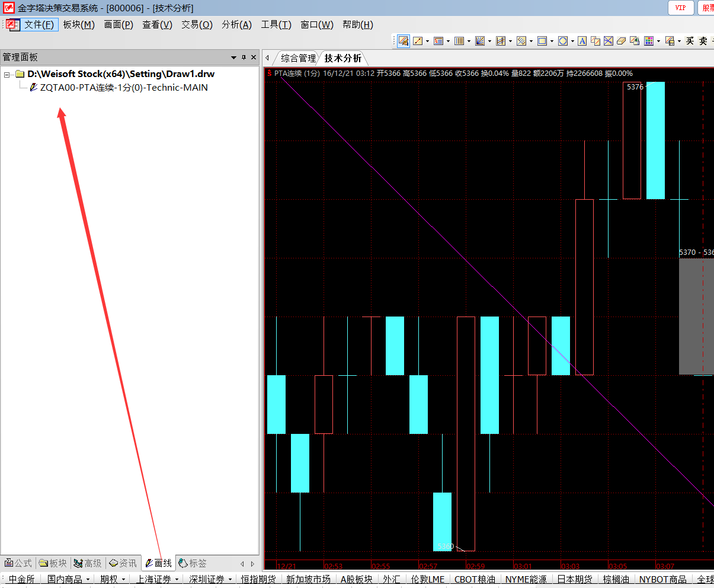
Task: Switch to the 画线 panel tab
Action: (158, 563)
